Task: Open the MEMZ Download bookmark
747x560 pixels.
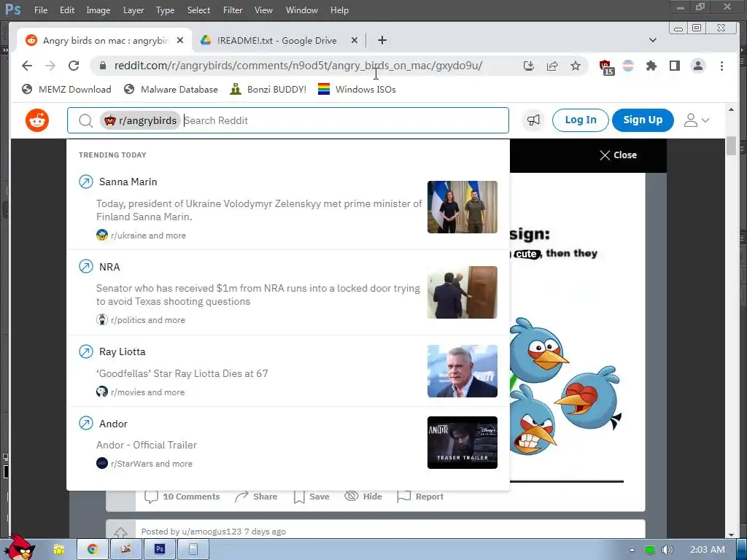Action: click(66, 89)
